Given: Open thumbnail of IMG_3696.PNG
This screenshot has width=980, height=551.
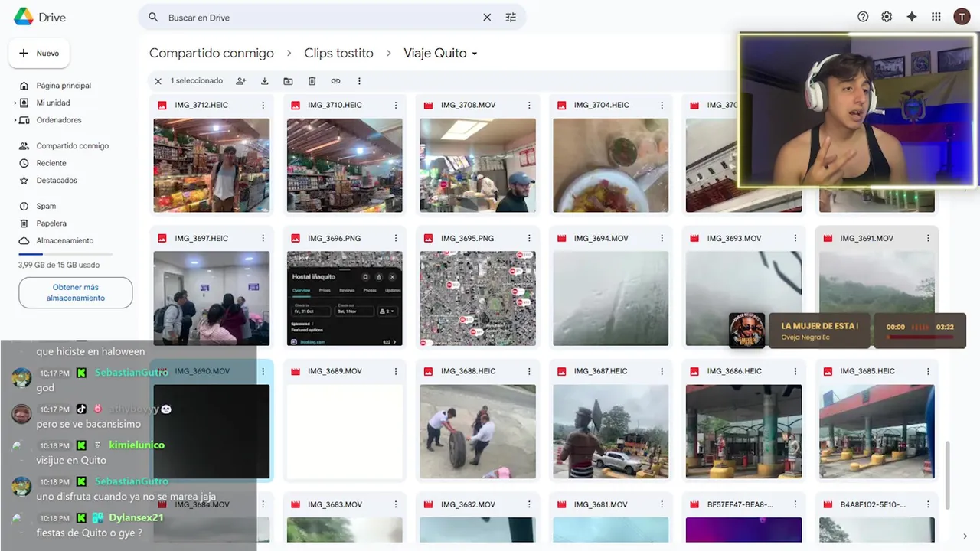Looking at the screenshot, I should click(345, 298).
